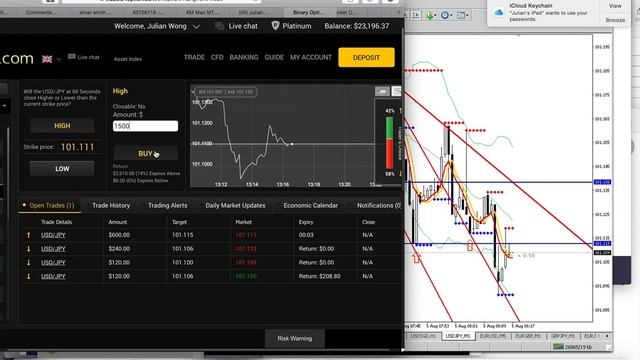Switch to the Open Trades (1) tab
Screen dimensions: 640x360
(x=49, y=205)
